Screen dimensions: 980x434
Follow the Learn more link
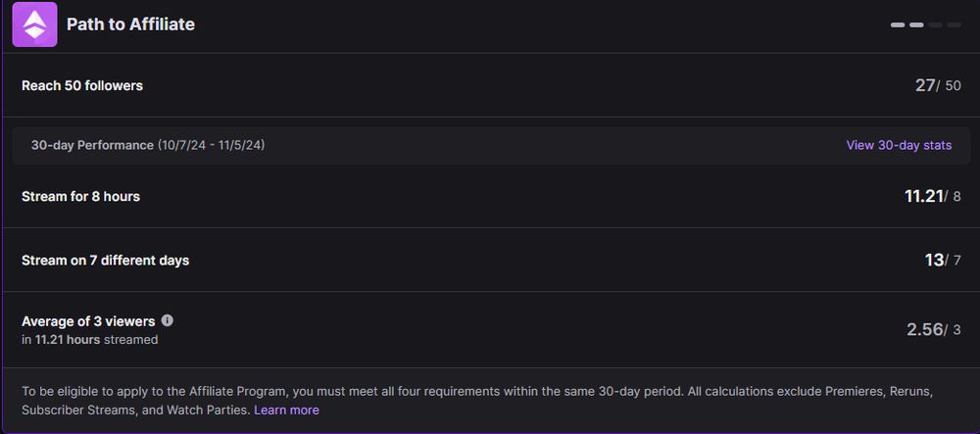(286, 410)
